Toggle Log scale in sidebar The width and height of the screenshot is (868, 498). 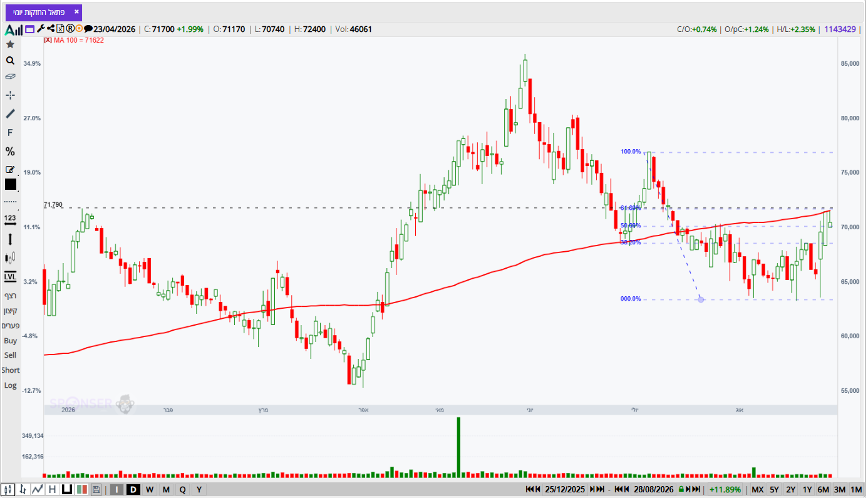[10, 385]
